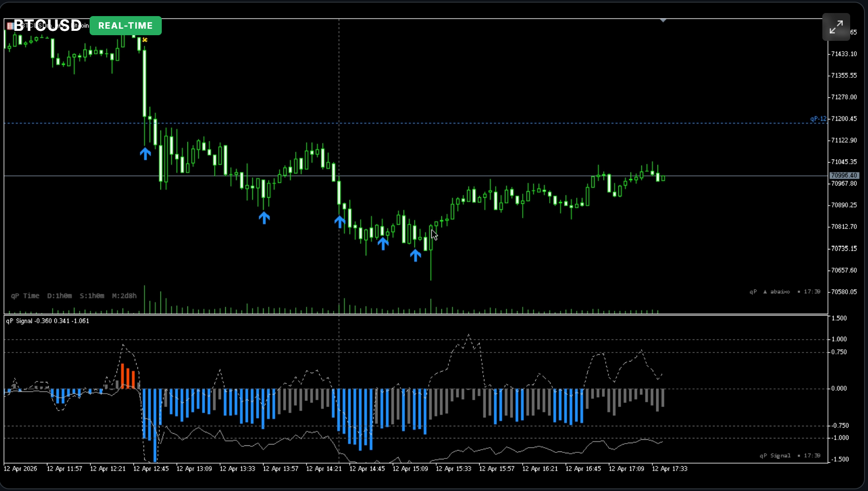868x491 pixels.
Task: Click price axis label 70580.05
Action: [844, 292]
